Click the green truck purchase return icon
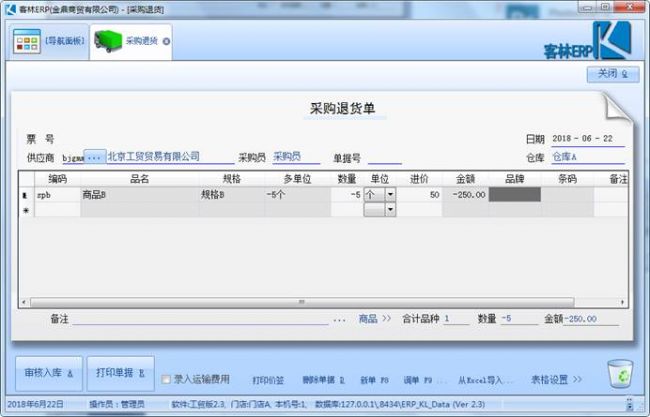The height and width of the screenshot is (417, 650). pyautogui.click(x=106, y=42)
